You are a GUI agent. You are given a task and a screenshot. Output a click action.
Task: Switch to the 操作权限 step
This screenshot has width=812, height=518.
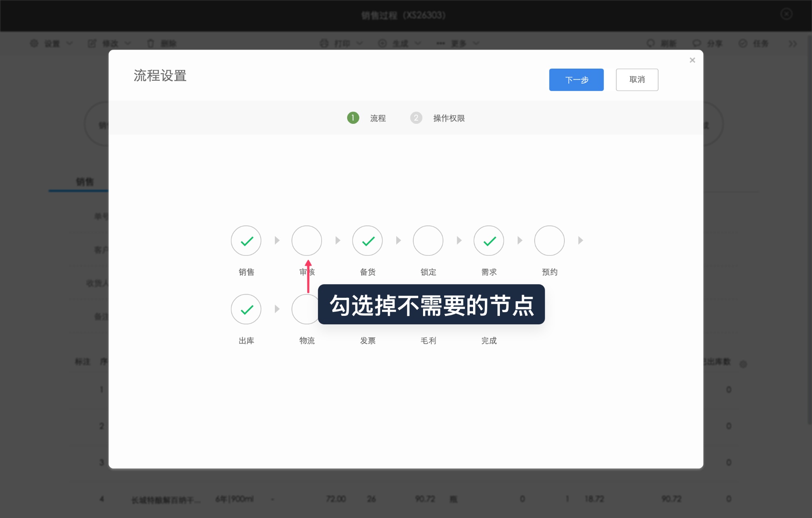pos(449,118)
